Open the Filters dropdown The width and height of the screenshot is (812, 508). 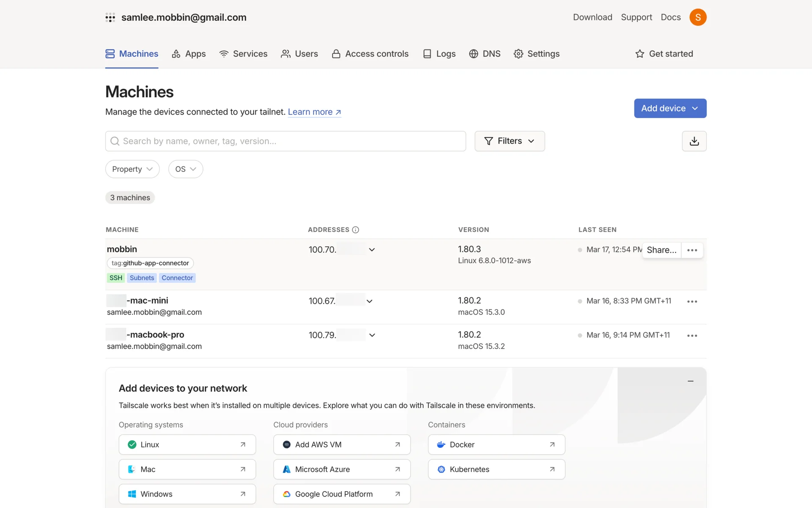click(509, 141)
